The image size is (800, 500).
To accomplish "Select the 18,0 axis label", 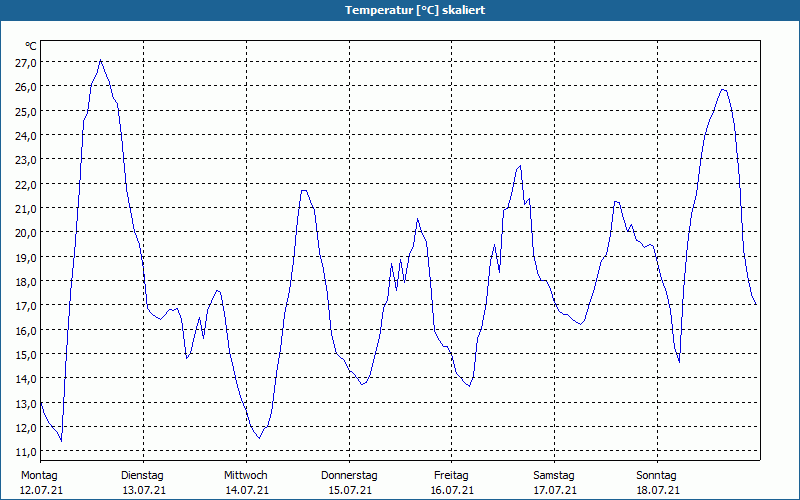I will tap(26, 282).
